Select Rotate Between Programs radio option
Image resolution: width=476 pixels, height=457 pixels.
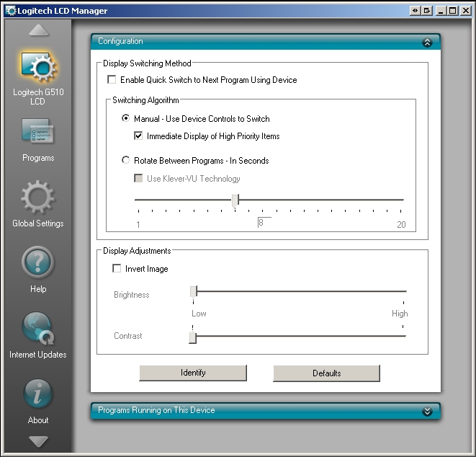coord(126,161)
